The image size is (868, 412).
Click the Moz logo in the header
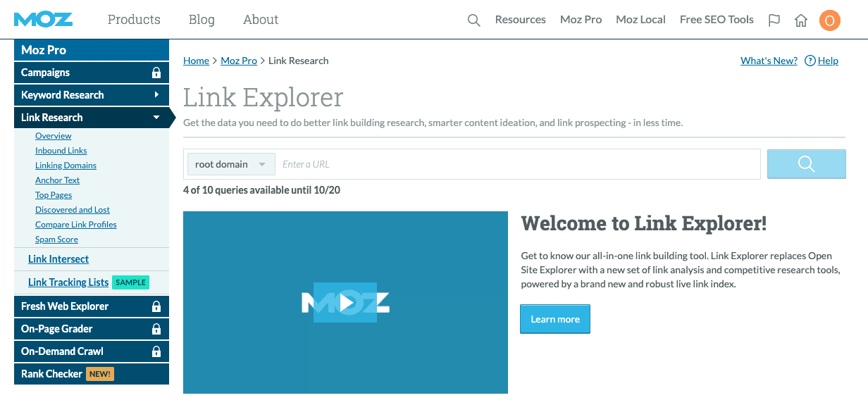point(43,19)
